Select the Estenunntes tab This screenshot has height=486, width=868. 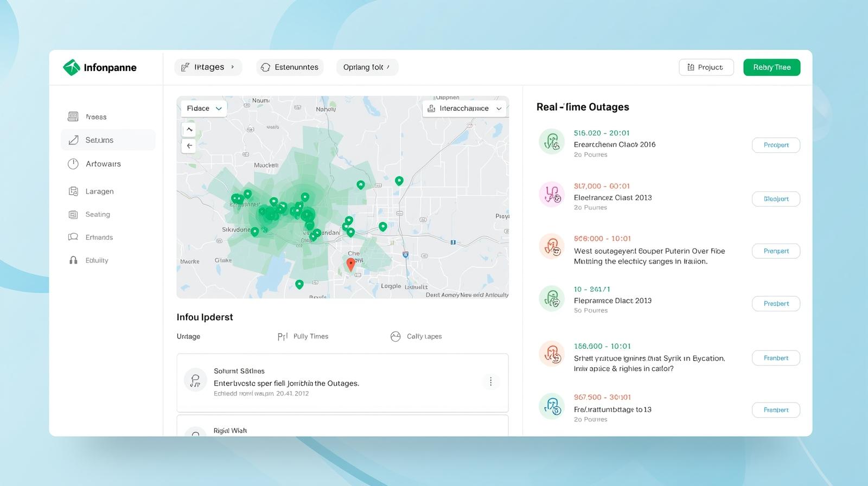pyautogui.click(x=290, y=67)
